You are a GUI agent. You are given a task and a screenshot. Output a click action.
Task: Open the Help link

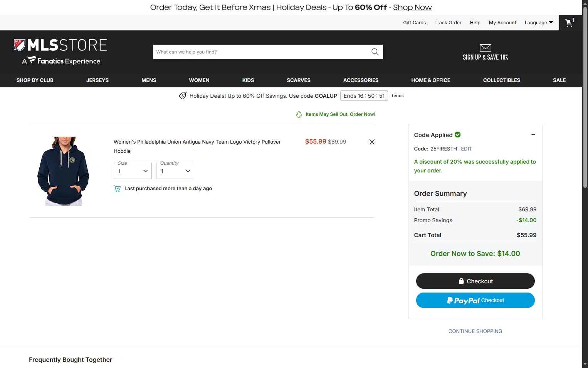(x=475, y=23)
